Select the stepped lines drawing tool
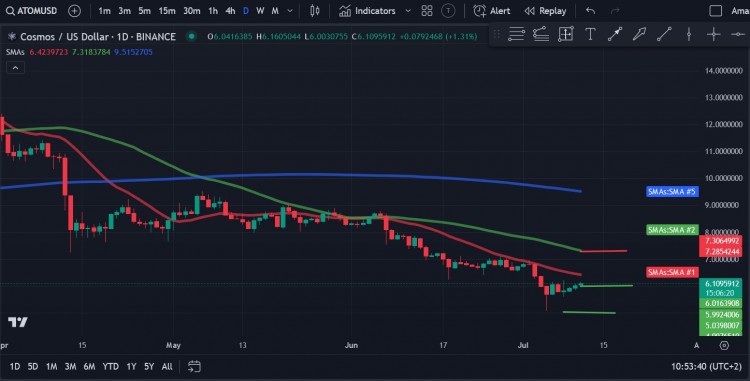750x381 pixels. tap(540, 34)
